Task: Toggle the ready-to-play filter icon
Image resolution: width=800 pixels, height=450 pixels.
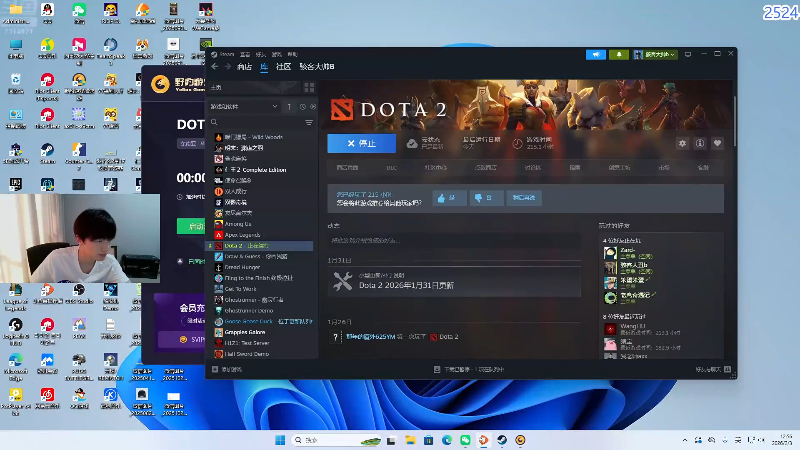Action: (x=313, y=107)
